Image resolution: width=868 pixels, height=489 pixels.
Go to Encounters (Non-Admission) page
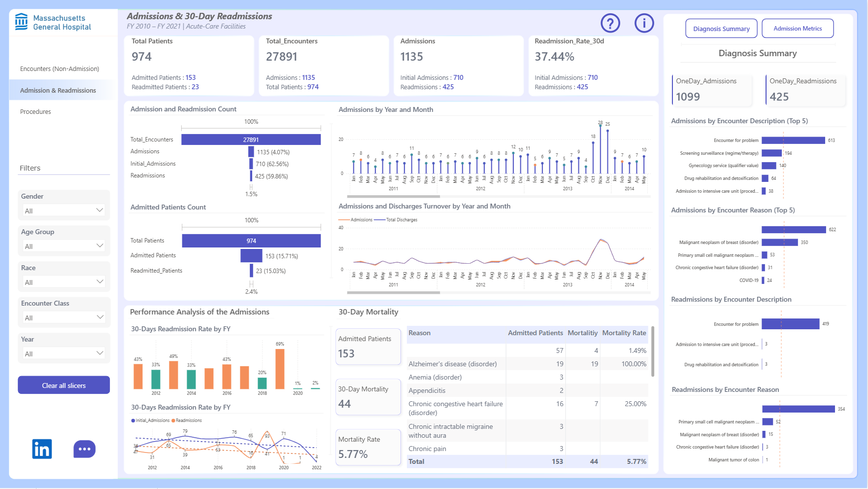coord(60,69)
